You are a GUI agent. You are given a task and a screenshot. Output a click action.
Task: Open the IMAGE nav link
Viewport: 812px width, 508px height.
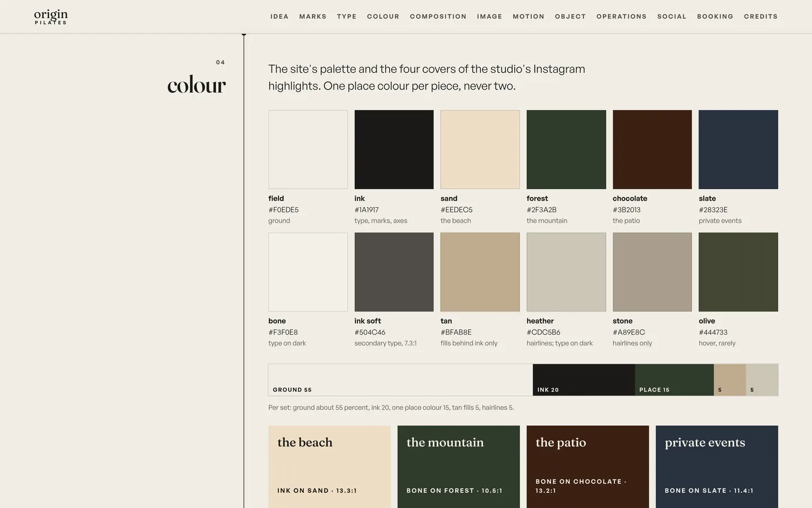pos(489,16)
